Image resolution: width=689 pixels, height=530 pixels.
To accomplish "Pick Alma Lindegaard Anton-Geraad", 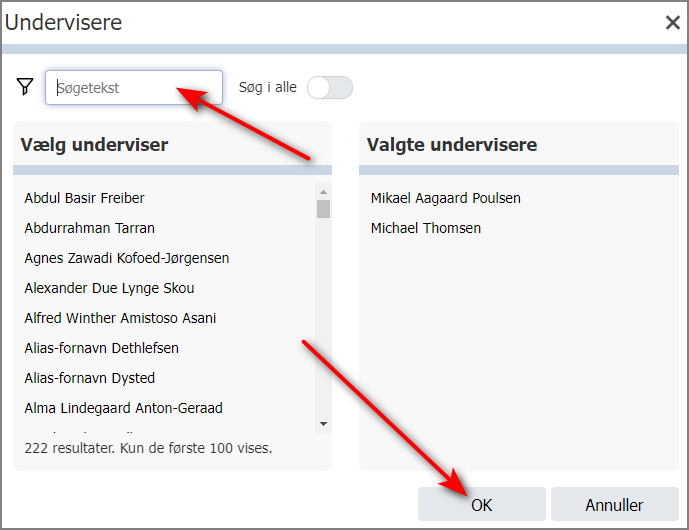I will click(123, 408).
